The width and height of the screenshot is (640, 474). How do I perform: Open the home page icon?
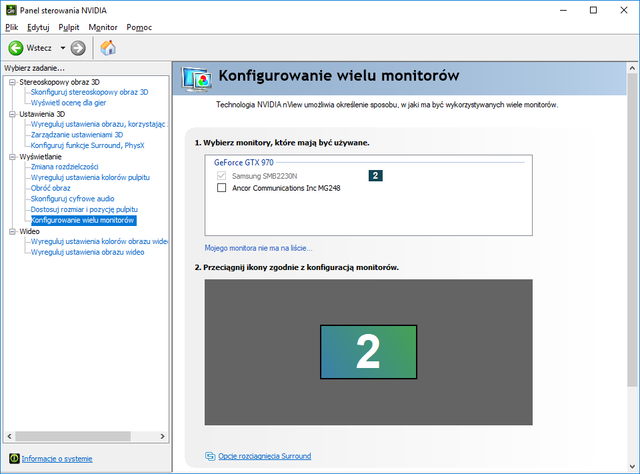pyautogui.click(x=108, y=48)
